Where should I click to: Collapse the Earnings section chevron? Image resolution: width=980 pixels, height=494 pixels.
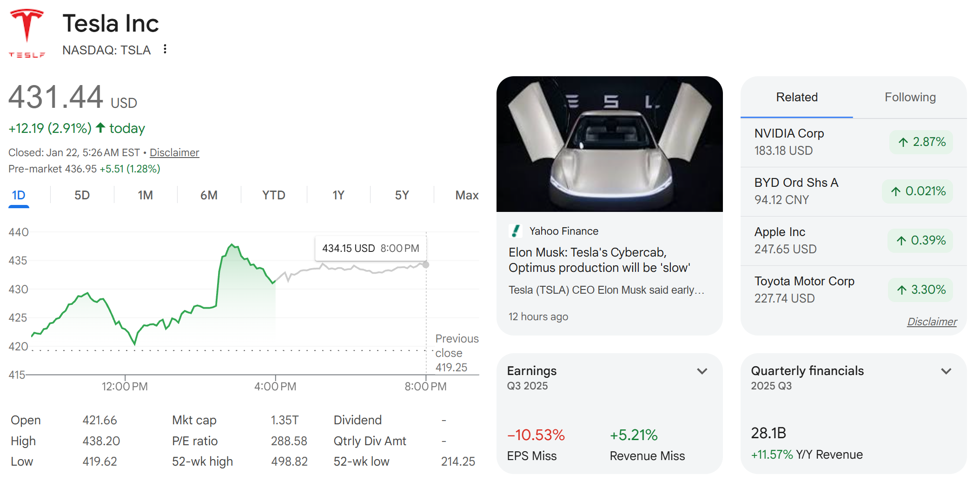[702, 371]
